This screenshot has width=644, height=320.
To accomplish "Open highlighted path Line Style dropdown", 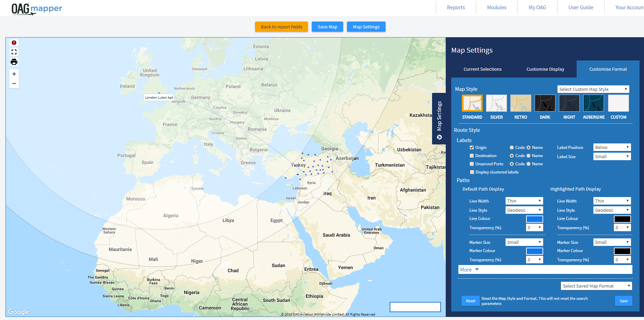I will tap(612, 210).
